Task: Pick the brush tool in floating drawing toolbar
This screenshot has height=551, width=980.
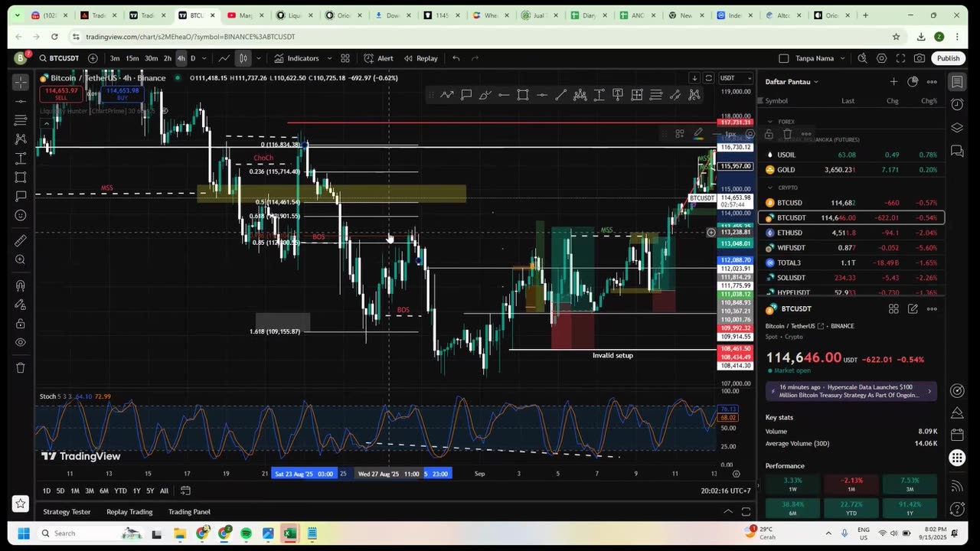Action: click(x=485, y=95)
